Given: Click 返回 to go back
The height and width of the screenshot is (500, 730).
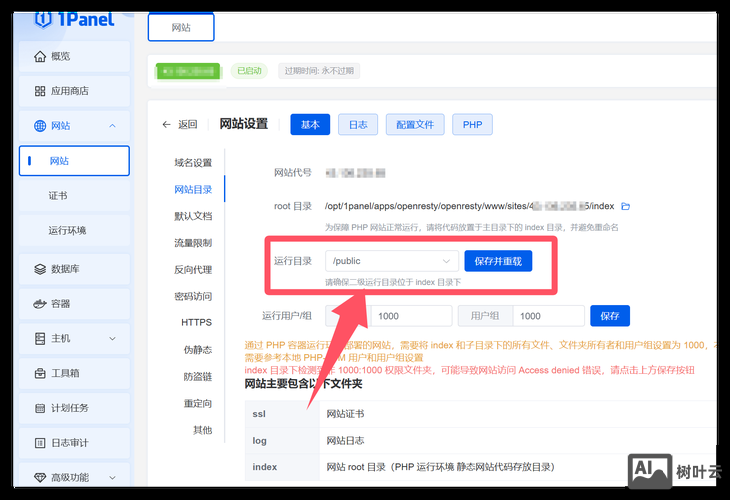Looking at the screenshot, I should tap(188, 124).
